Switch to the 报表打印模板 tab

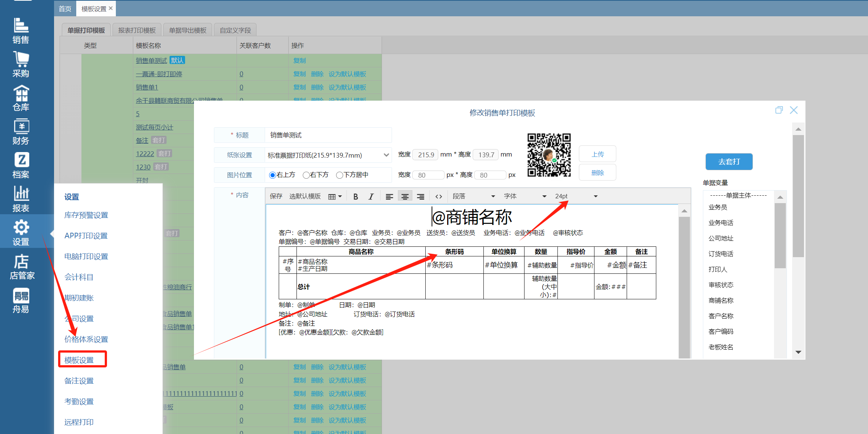(137, 30)
